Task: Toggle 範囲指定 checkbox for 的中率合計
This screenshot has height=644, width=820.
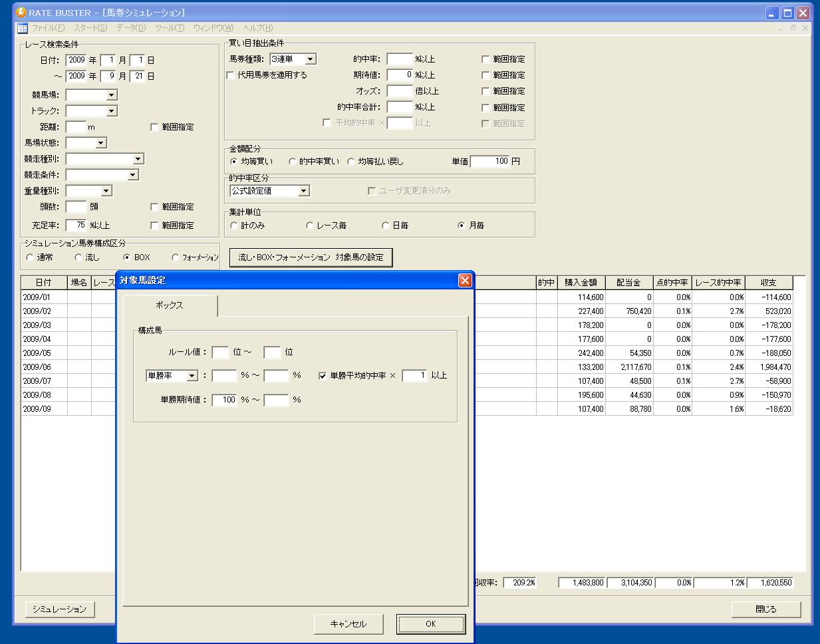Action: coord(485,107)
